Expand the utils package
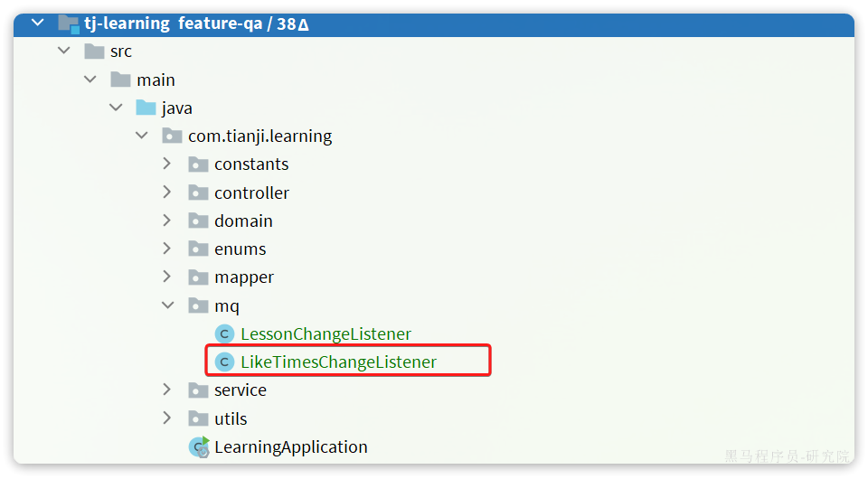The height and width of the screenshot is (479, 868). 167,418
